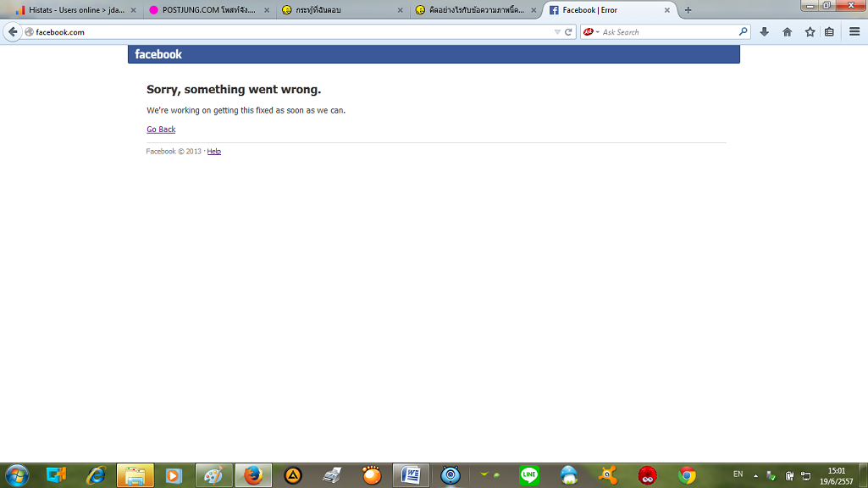
Task: Open the Help link in footer
Action: coord(213,151)
